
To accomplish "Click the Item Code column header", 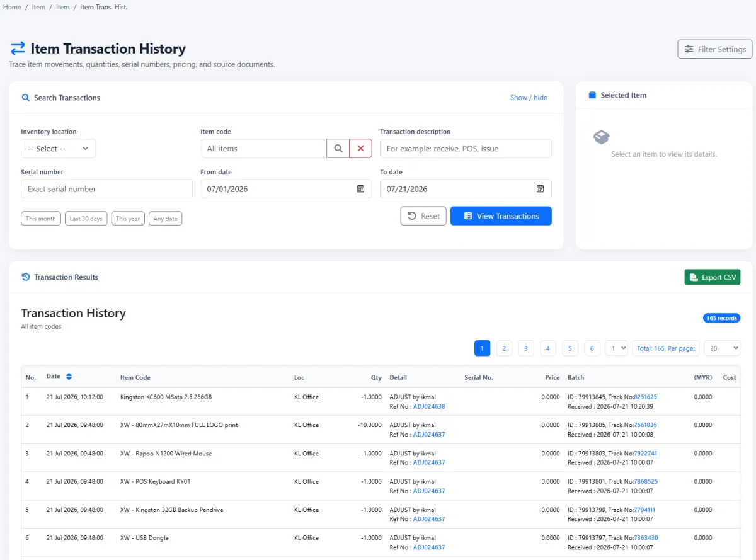I will click(x=135, y=377).
